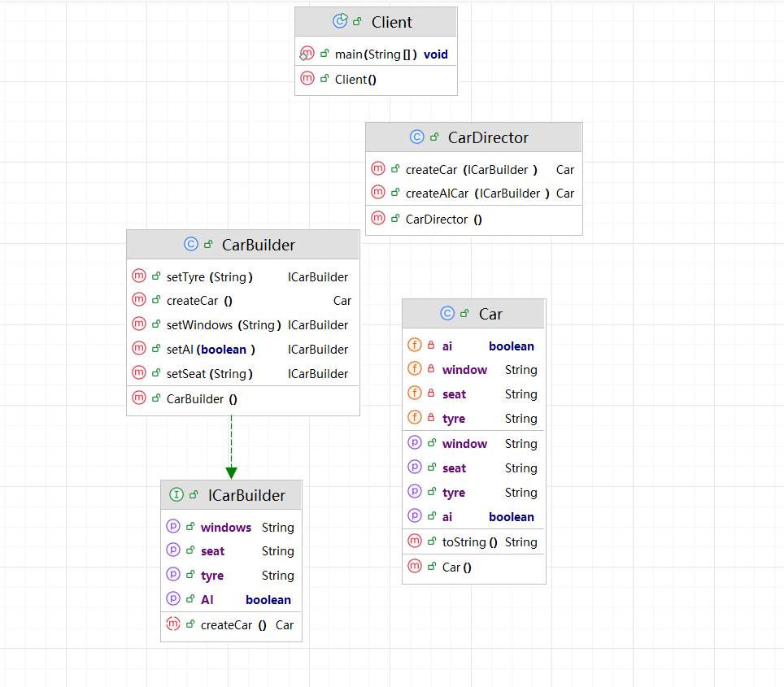The image size is (784, 687).
Task: Select the Client() constructor row
Action: tap(355, 80)
